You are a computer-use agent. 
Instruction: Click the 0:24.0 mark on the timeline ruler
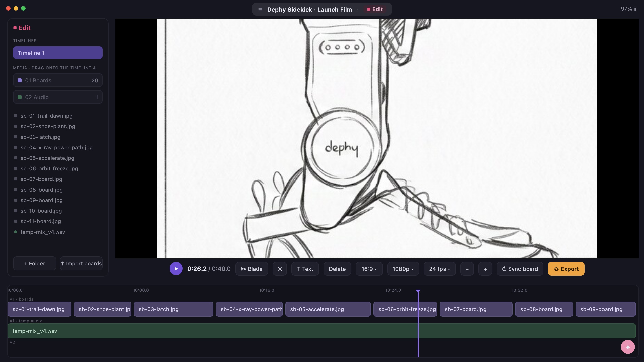(x=394, y=290)
